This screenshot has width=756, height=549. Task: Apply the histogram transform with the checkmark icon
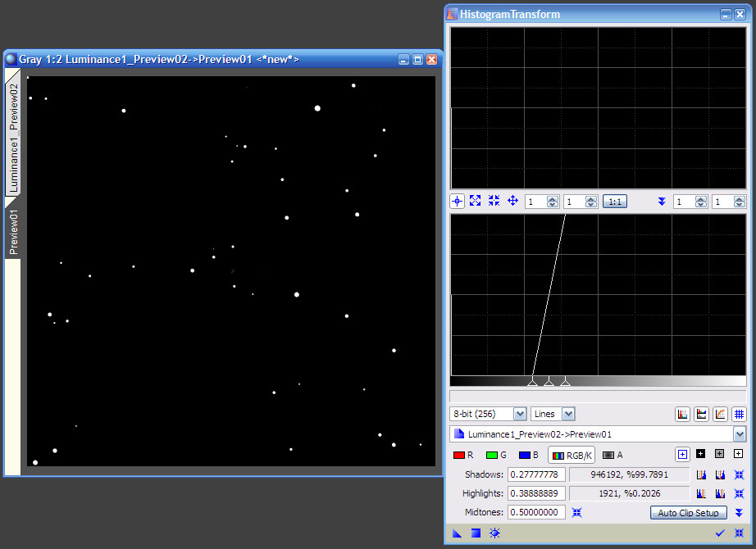tap(720, 533)
